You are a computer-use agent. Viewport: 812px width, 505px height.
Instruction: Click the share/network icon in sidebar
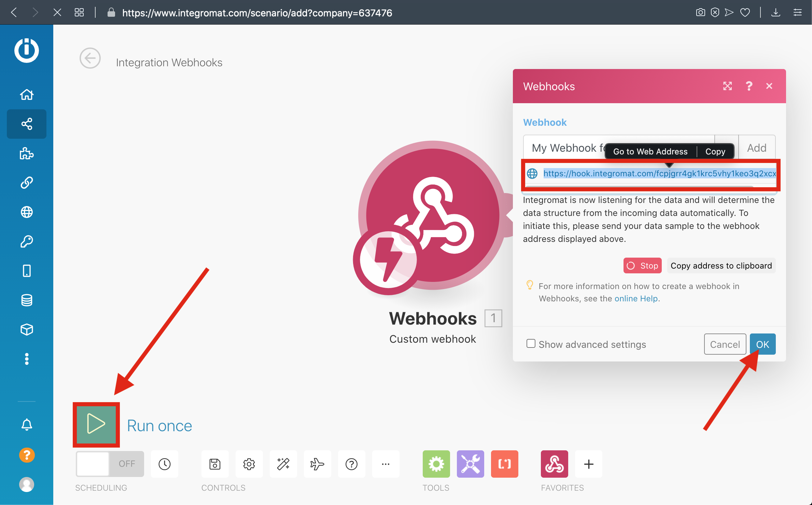pyautogui.click(x=26, y=123)
